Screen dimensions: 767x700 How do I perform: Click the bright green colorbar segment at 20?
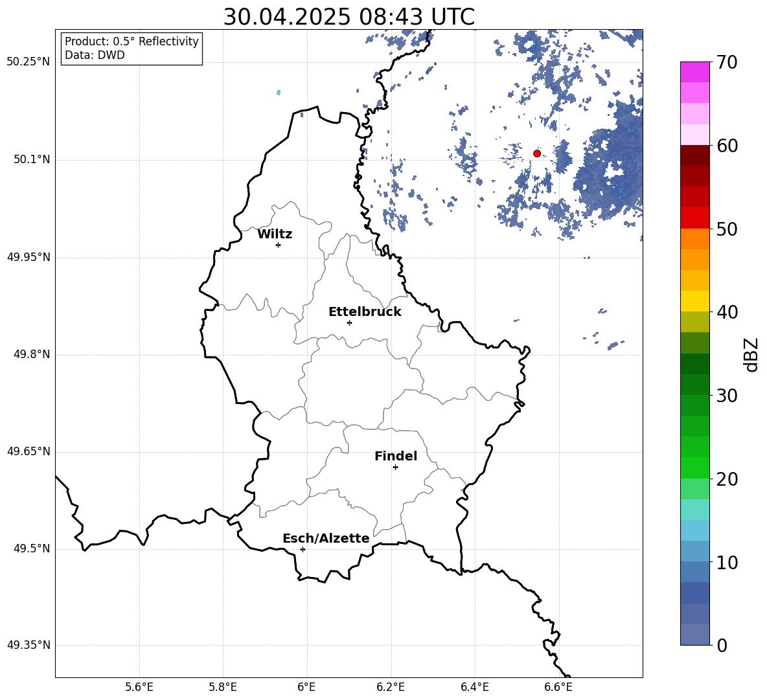click(x=695, y=468)
